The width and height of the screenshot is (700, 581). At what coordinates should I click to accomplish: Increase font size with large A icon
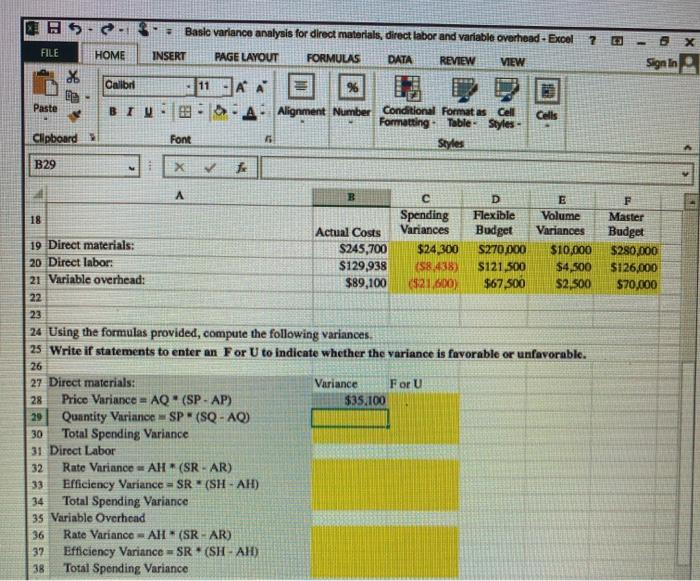pos(241,87)
